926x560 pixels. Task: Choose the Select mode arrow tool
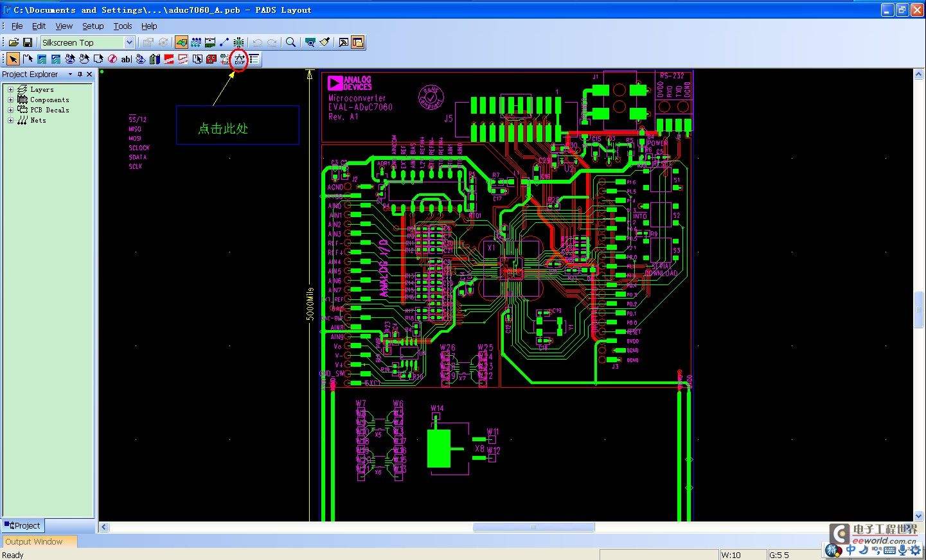[x=13, y=59]
